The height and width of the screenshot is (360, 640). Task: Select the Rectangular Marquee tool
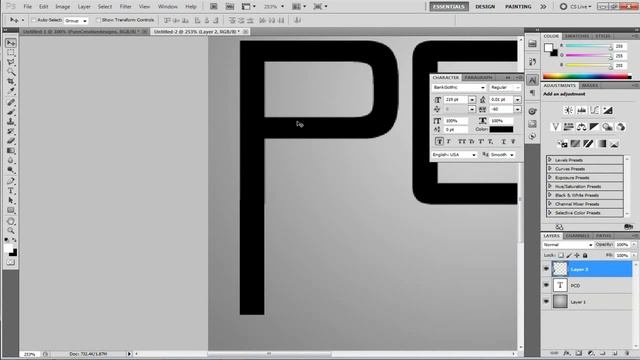tap(11, 53)
